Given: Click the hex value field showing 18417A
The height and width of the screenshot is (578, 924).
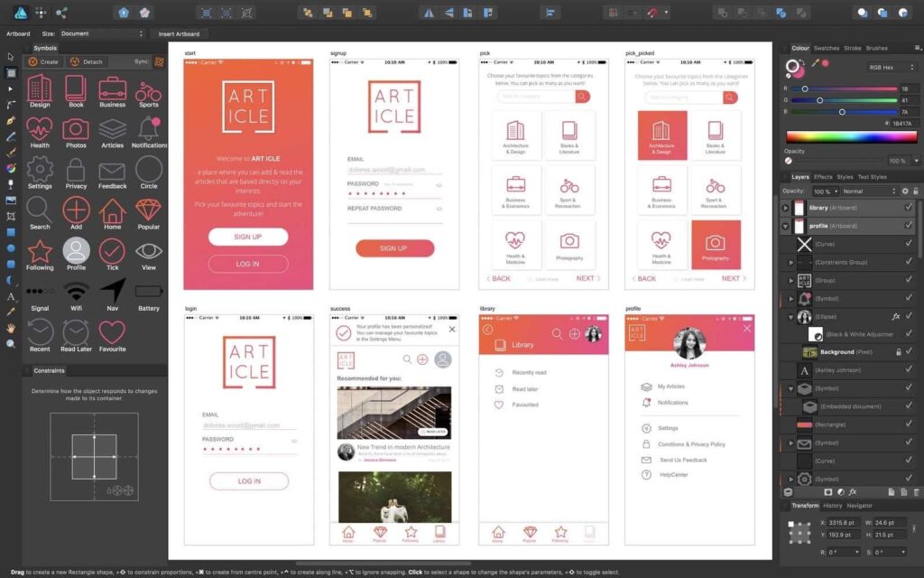Looking at the screenshot, I should [902, 124].
